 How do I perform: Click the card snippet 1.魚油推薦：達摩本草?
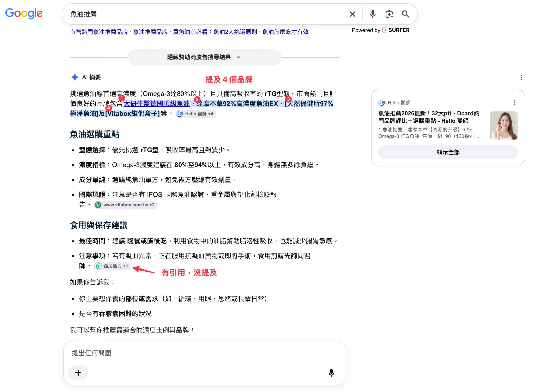[x=429, y=133]
